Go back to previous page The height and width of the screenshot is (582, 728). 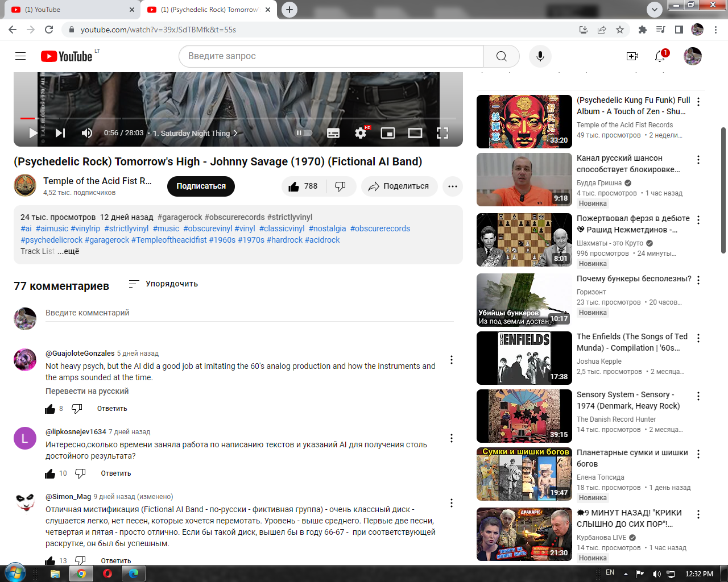[x=13, y=30]
